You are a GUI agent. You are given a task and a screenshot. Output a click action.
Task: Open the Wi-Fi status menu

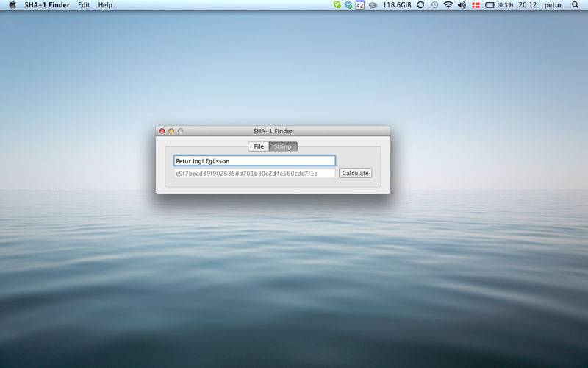(x=448, y=5)
